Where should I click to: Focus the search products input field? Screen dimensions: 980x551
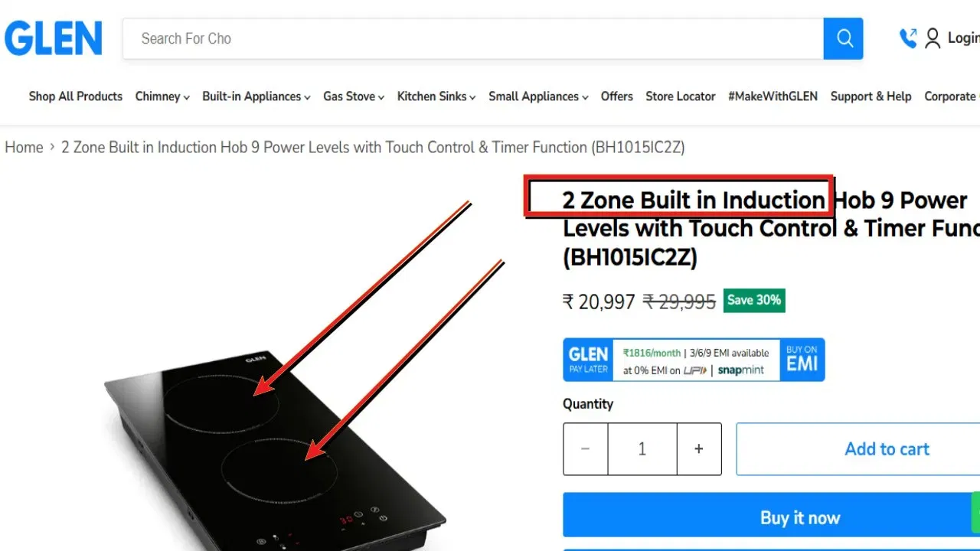tap(473, 38)
